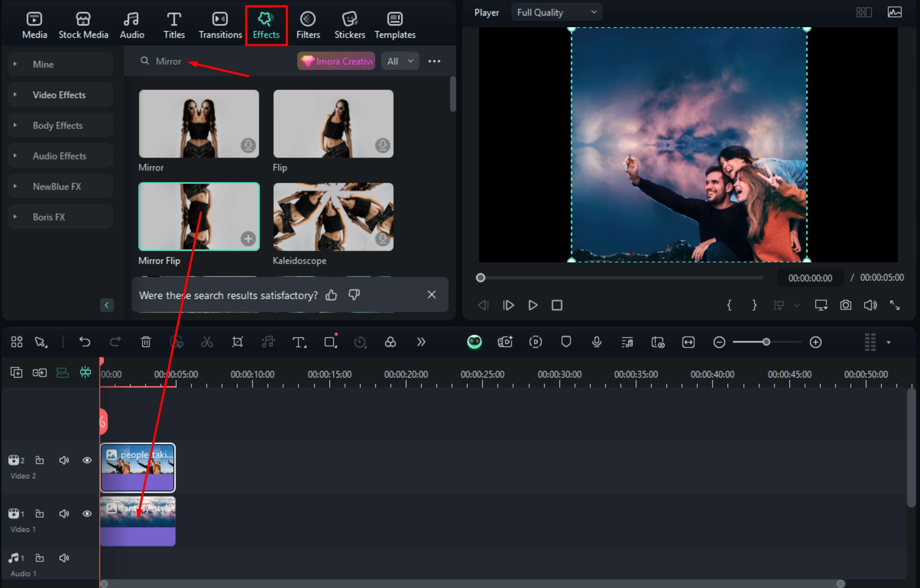Click the Imora Creative button

click(x=336, y=61)
